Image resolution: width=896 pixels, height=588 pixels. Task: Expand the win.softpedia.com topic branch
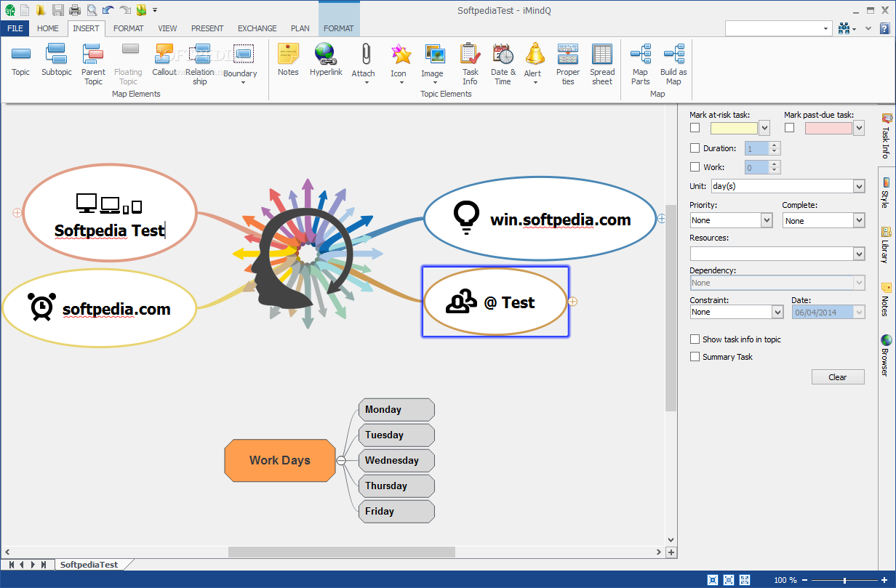tap(661, 218)
